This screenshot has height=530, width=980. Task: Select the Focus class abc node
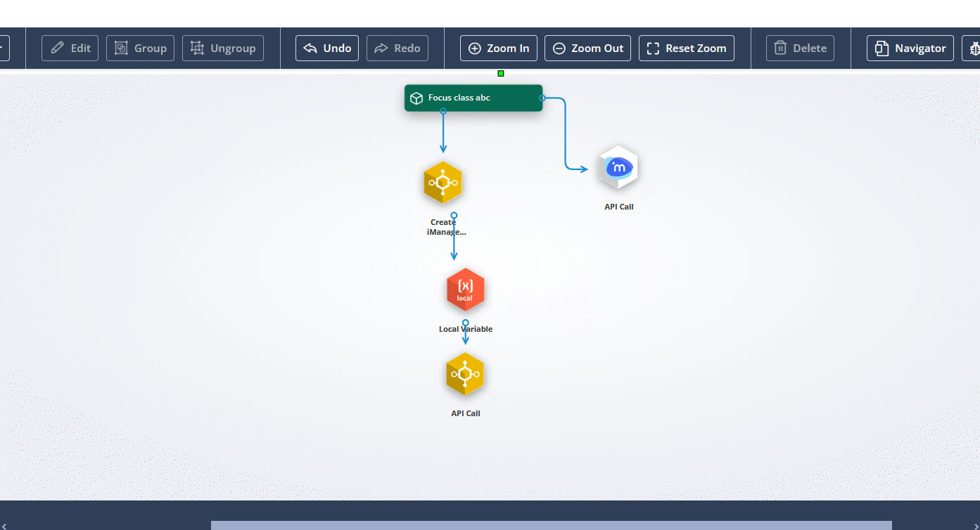(x=473, y=98)
